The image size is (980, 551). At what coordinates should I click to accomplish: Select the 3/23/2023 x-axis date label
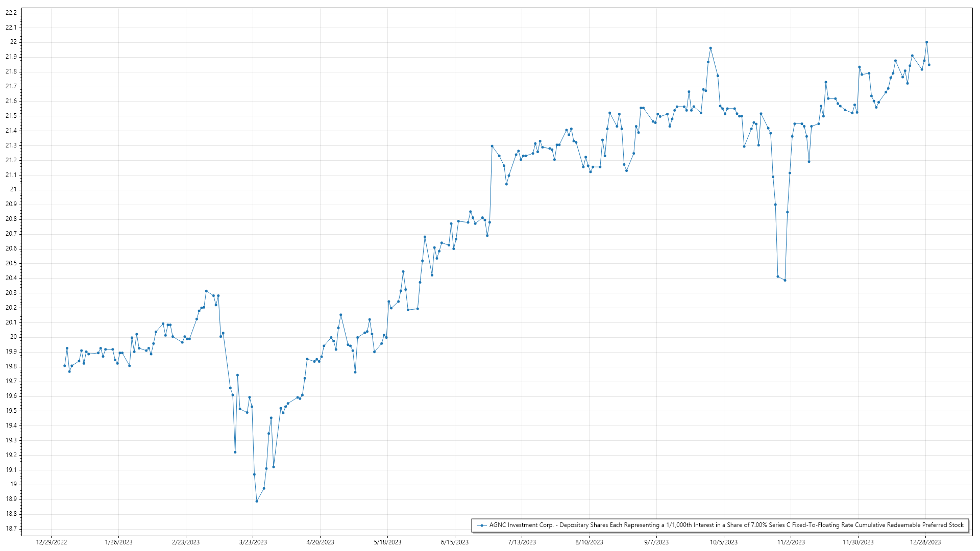[253, 542]
